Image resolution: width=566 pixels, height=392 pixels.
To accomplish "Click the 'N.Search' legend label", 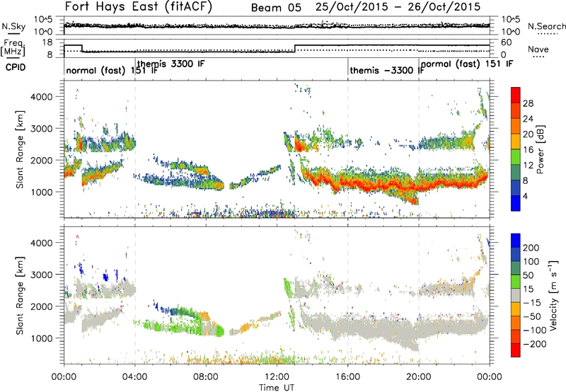I will (546, 26).
